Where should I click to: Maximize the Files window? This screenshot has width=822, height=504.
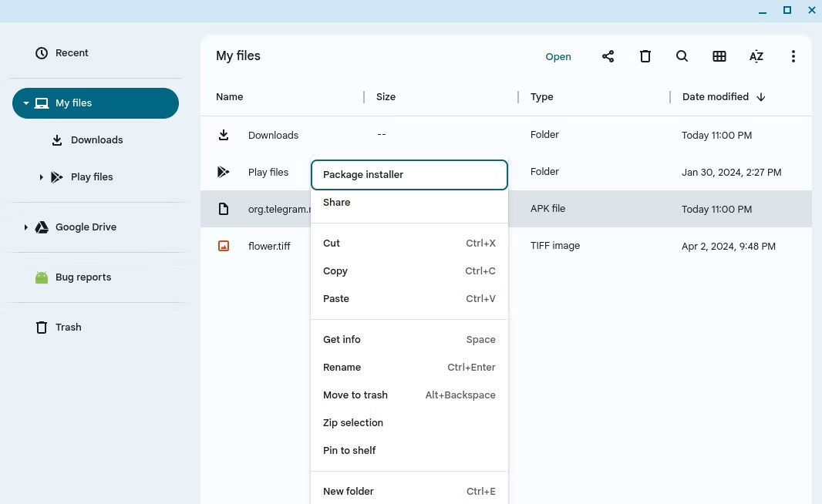(x=787, y=10)
